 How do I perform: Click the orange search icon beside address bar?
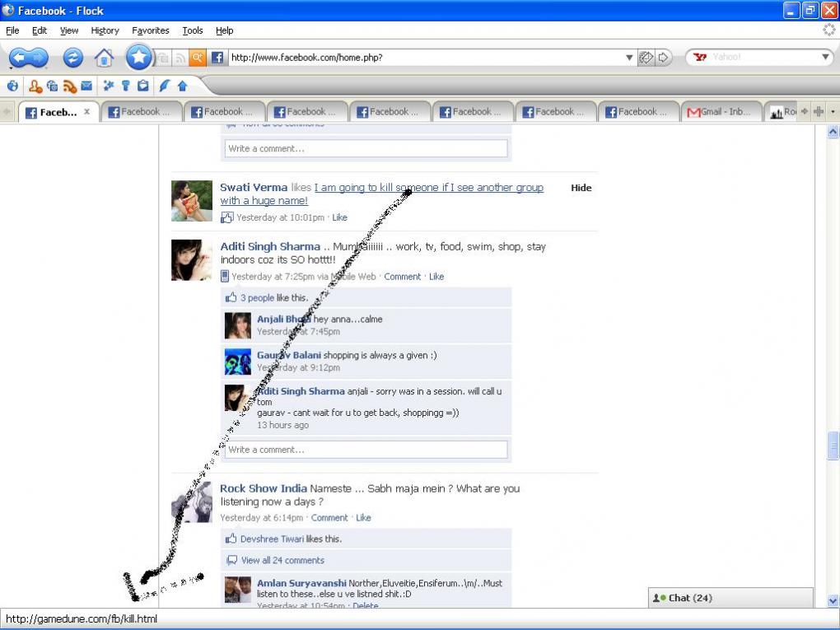[x=197, y=58]
